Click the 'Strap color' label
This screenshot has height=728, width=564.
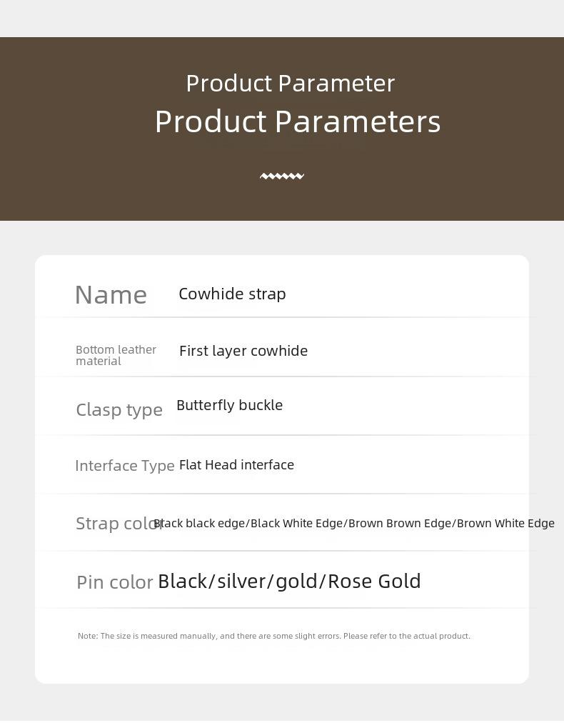tap(119, 524)
